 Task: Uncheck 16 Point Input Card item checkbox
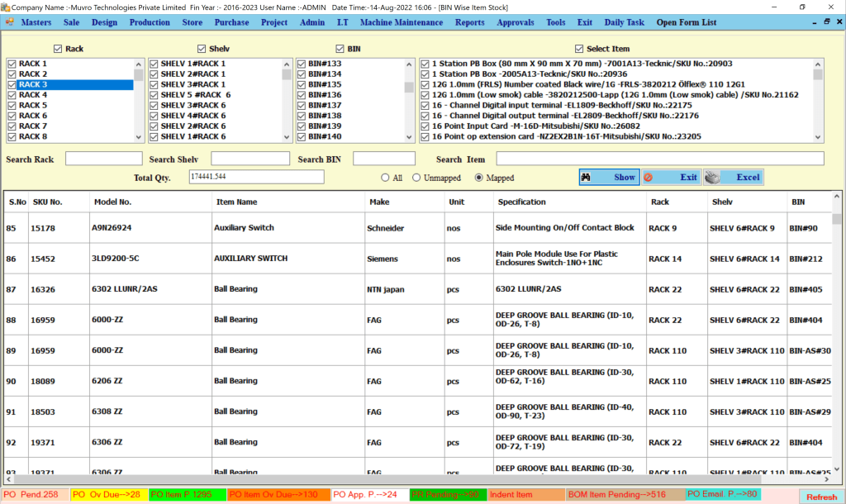pos(425,126)
